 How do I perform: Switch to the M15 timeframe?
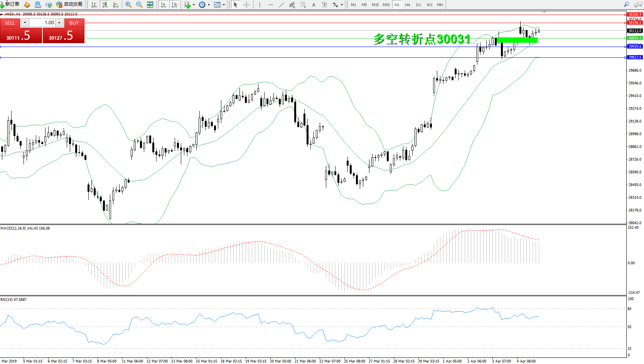(375, 5)
